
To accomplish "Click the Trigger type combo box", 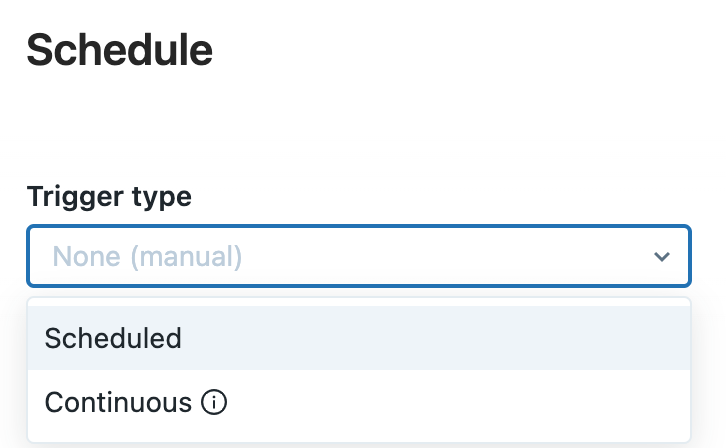I will (358, 257).
